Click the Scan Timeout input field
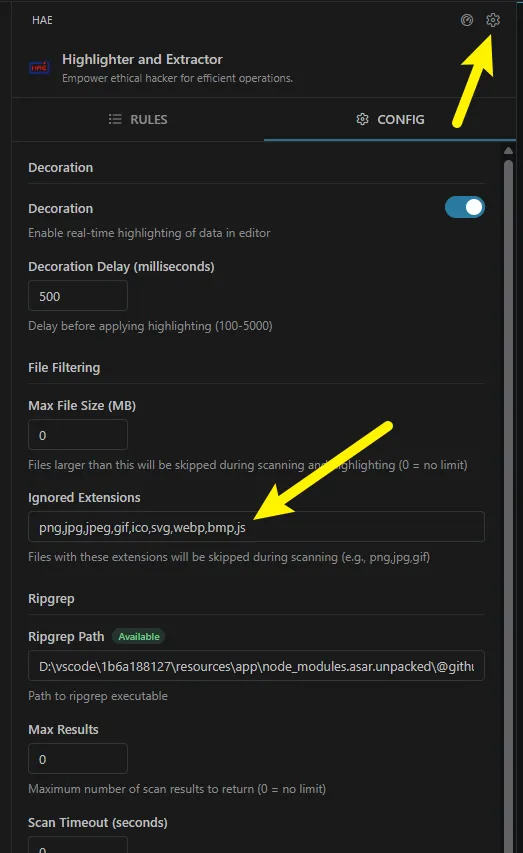The width and height of the screenshot is (523, 853). [78, 845]
